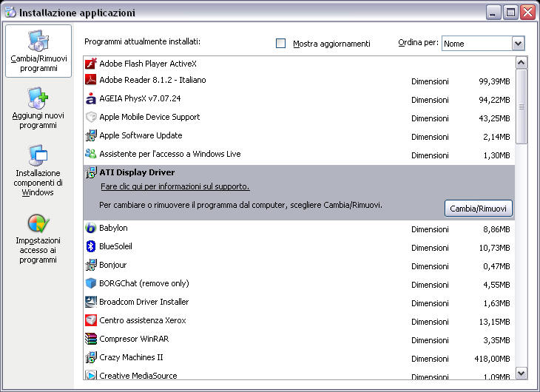Select BORGChat (remove only) entry

tap(299, 283)
